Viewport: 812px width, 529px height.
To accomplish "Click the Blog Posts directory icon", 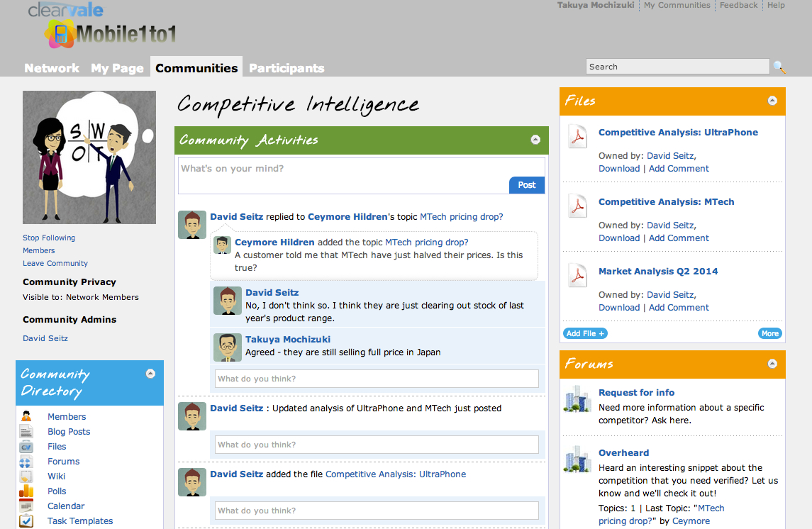I will [26, 431].
